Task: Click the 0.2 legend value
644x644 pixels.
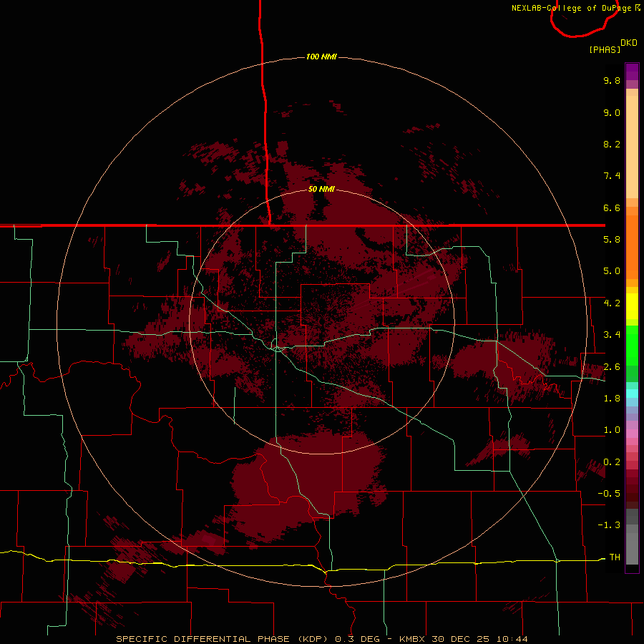Action: 612,462
